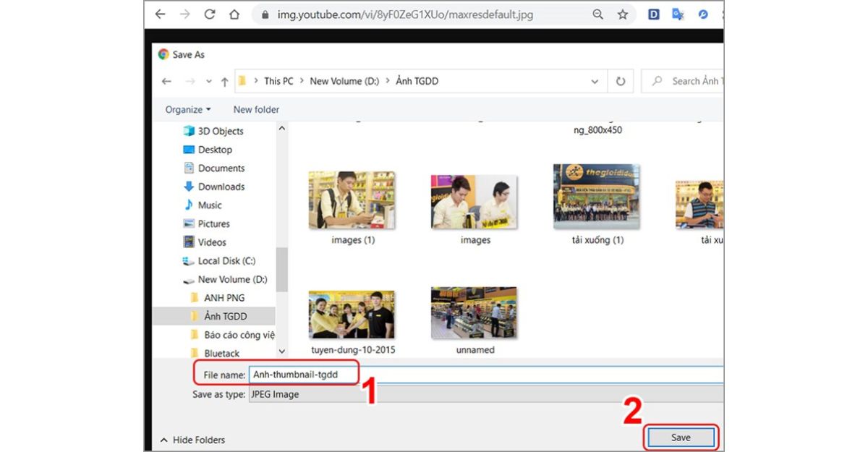This screenshot has height=452, width=868.
Task: Click the File name text field
Action: click(x=485, y=375)
